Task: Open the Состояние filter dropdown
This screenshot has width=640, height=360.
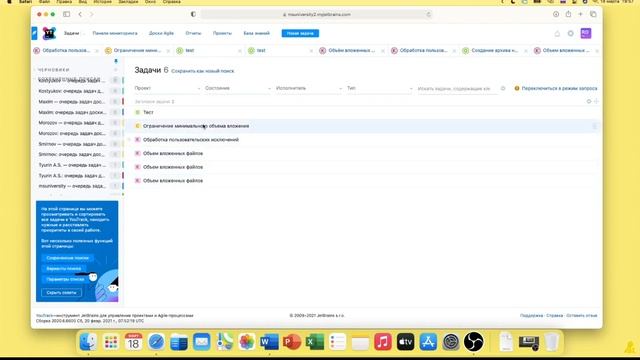Action: (238, 88)
